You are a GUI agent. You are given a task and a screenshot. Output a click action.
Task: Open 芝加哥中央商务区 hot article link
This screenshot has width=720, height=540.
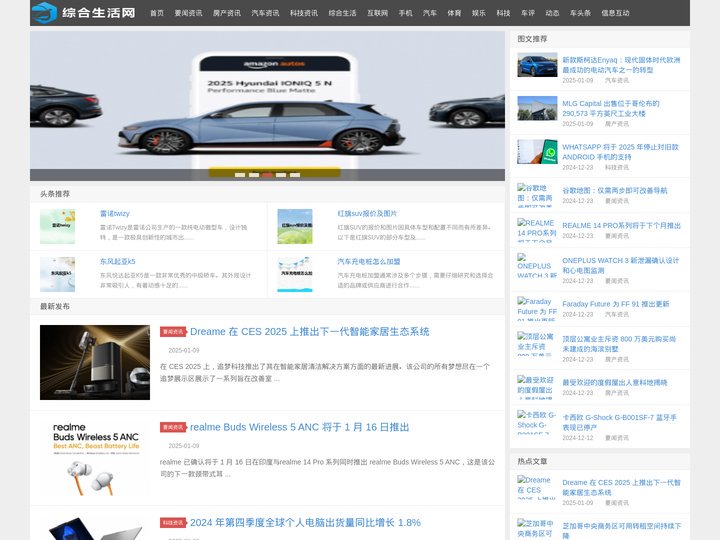pyautogui.click(x=621, y=530)
